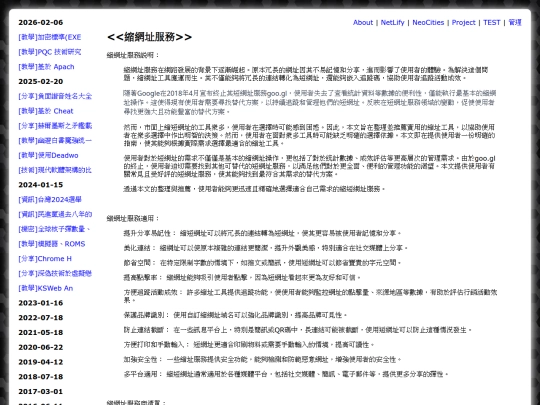
Task: Click the 美化連結 list item
Action: [266, 248]
